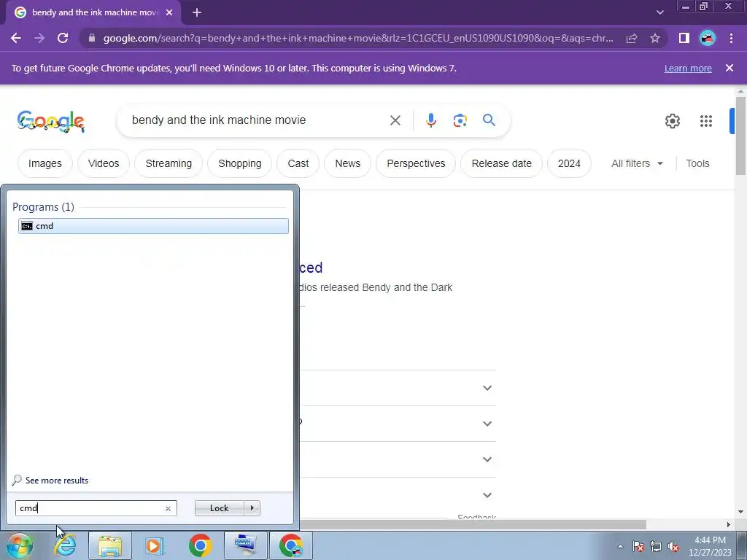747x560 pixels.
Task: Open Chrome from the taskbar
Action: pyautogui.click(x=200, y=545)
